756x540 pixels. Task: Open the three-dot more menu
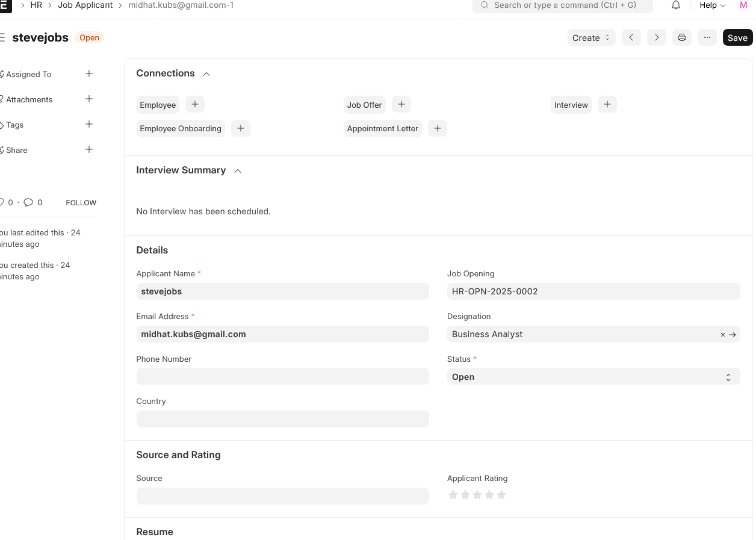(x=707, y=37)
